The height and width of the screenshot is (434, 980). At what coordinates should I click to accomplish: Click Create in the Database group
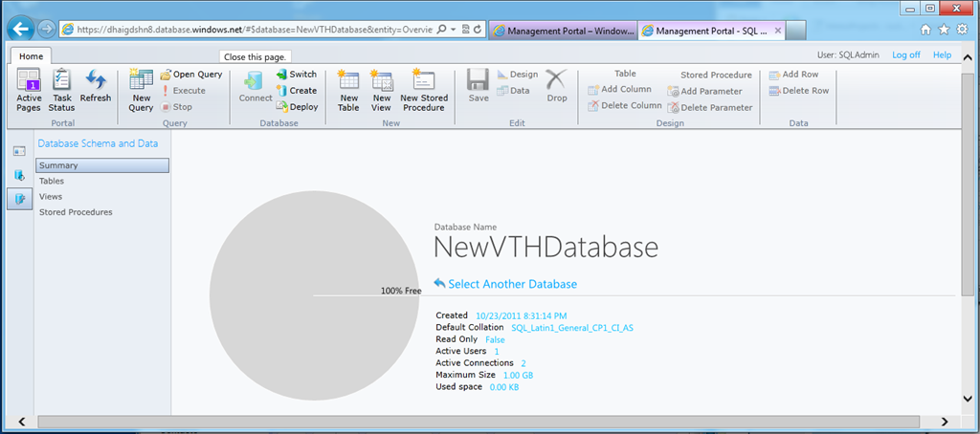[297, 91]
